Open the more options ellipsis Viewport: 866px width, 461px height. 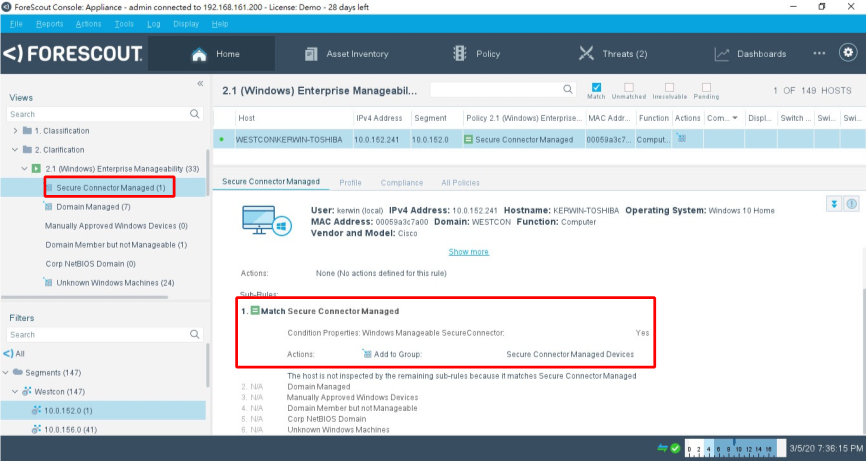[x=819, y=53]
